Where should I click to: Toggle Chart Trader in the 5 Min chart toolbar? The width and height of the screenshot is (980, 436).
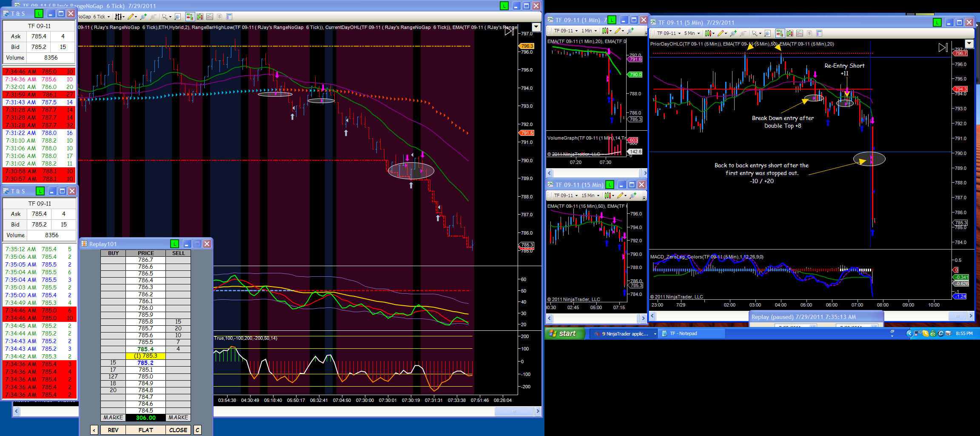coord(780,33)
